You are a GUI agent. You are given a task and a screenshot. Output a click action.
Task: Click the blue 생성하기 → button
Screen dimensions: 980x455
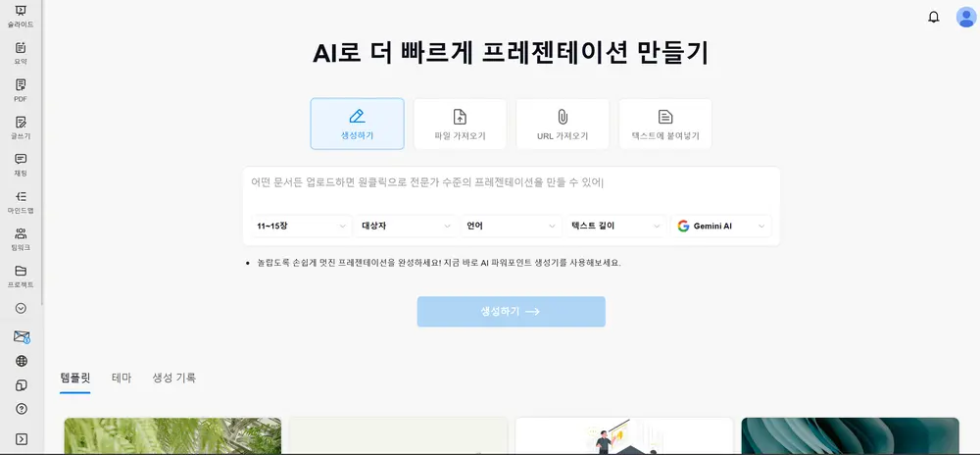[x=512, y=311]
